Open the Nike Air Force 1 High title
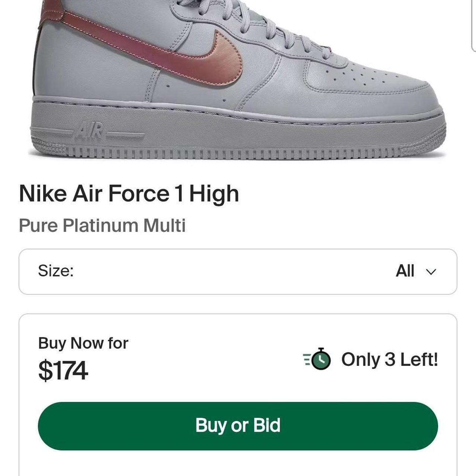476x476 pixels. point(129,193)
